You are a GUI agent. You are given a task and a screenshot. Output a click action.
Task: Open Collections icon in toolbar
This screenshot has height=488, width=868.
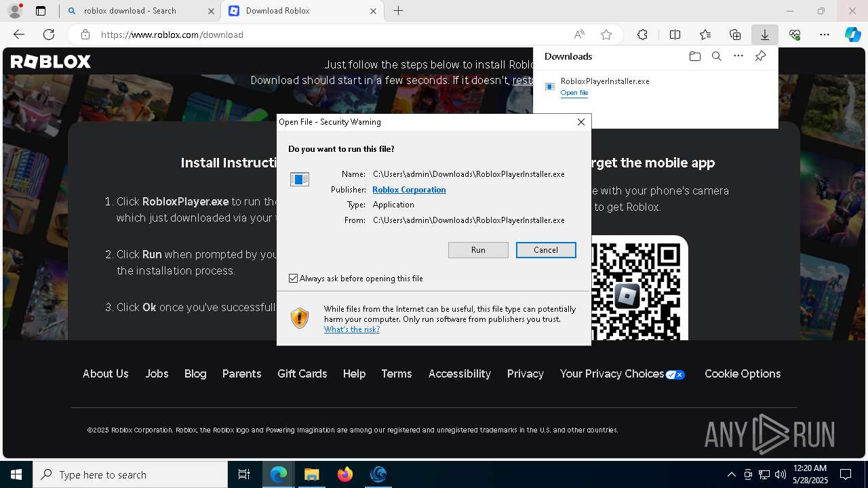pyautogui.click(x=735, y=35)
